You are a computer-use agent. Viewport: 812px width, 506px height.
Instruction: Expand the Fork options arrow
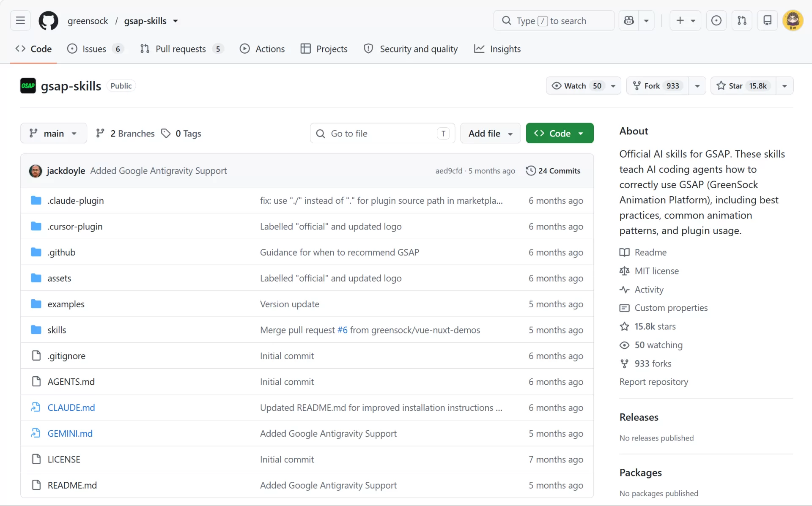pyautogui.click(x=697, y=86)
